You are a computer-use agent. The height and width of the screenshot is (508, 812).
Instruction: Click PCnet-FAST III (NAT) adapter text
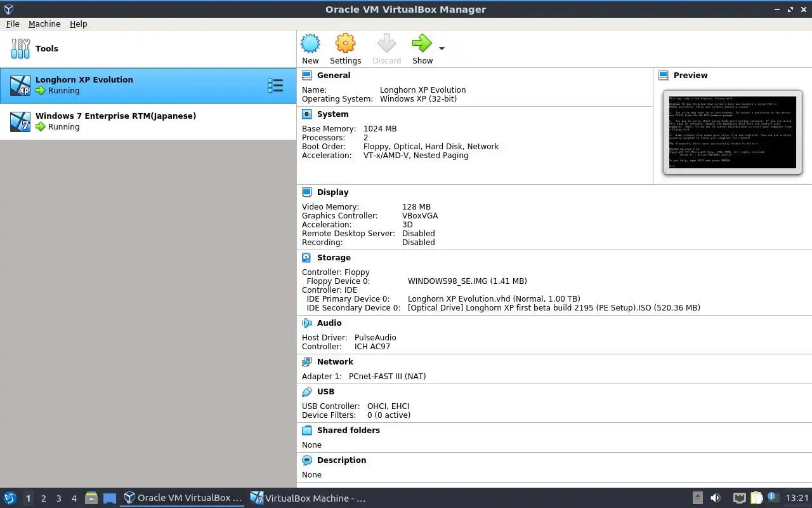387,376
